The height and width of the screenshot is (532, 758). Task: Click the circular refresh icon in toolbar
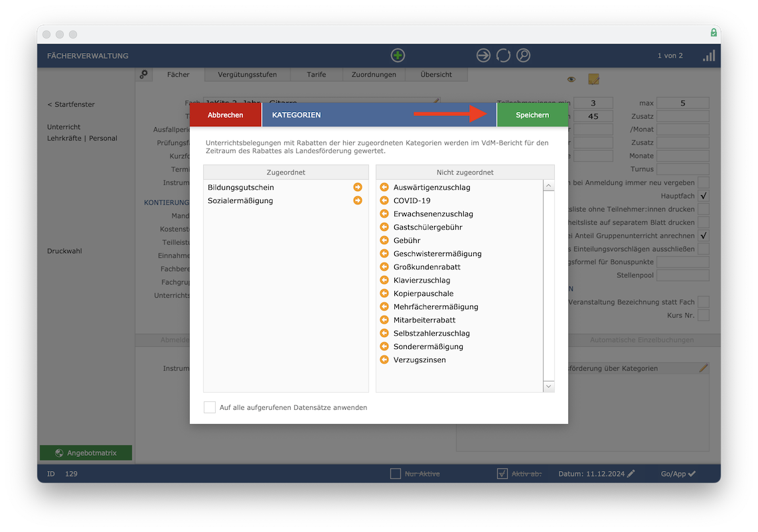(503, 56)
